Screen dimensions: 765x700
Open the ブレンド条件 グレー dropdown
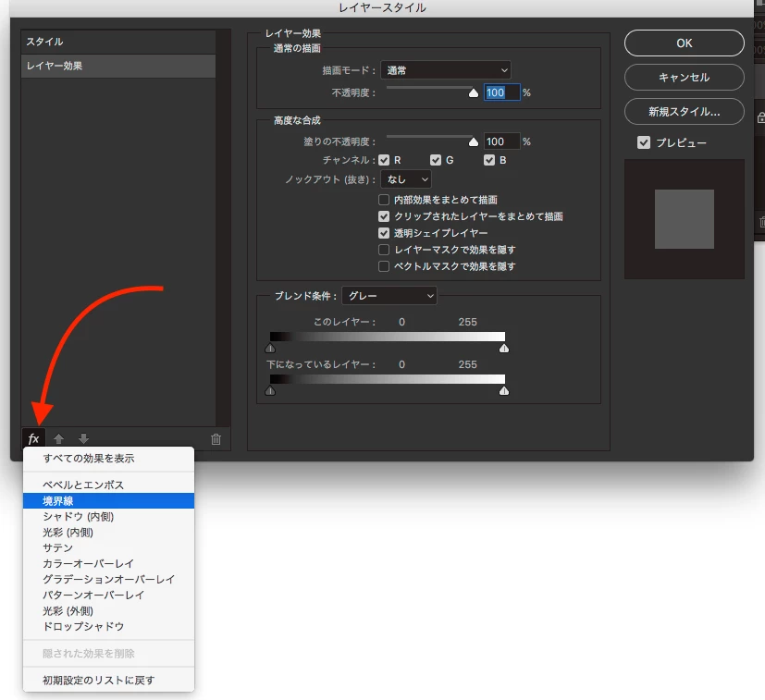389,296
